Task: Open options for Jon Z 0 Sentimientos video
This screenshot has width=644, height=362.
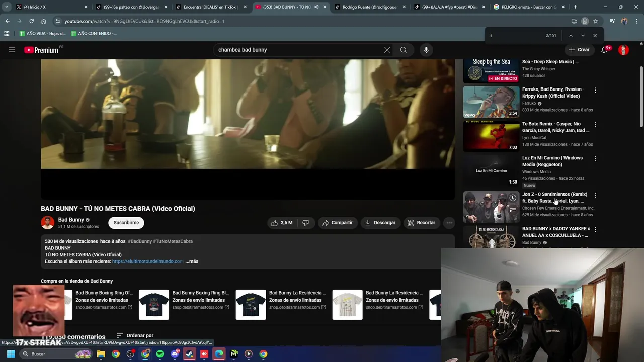Action: pyautogui.click(x=595, y=195)
